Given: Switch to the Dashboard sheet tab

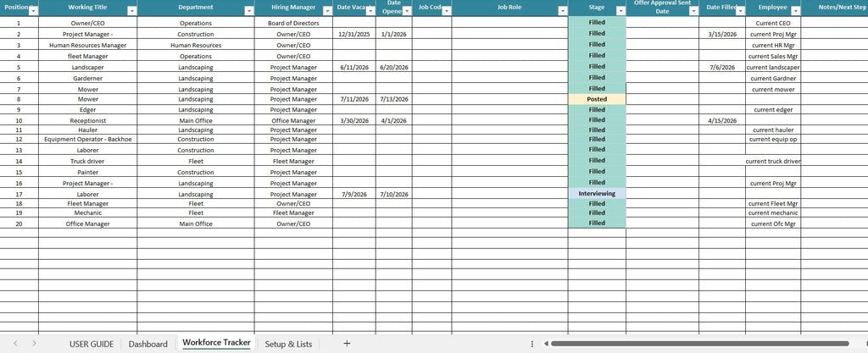Looking at the screenshot, I should (x=147, y=344).
